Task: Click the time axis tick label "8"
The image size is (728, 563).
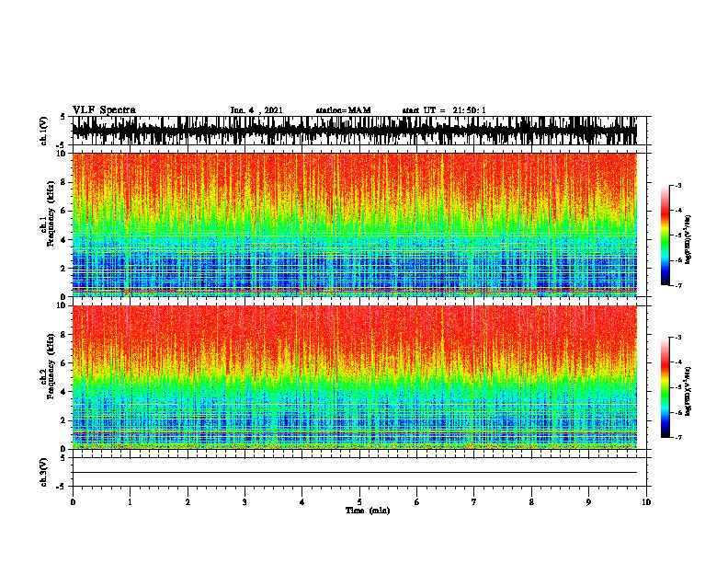Action: [x=531, y=502]
